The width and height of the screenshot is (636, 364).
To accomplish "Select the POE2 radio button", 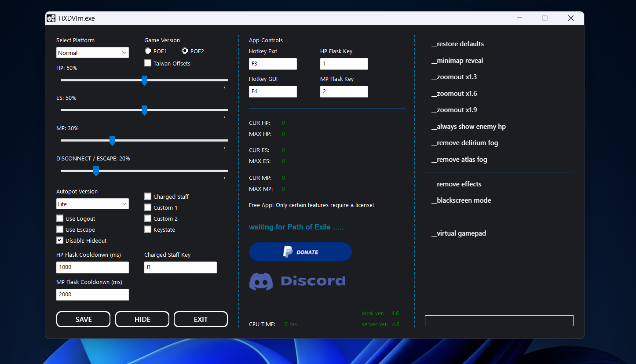I will pos(185,51).
